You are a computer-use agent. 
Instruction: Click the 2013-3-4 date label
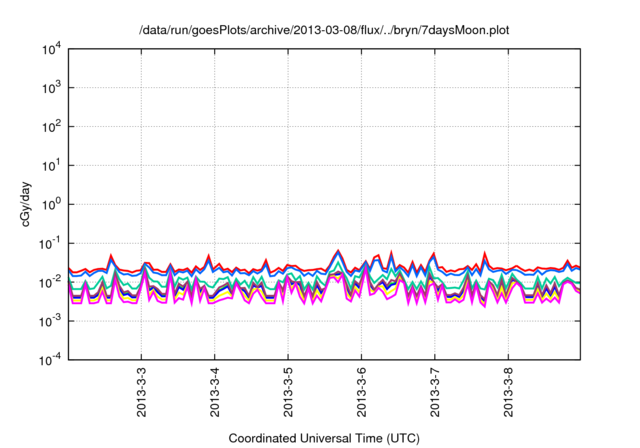click(215, 392)
